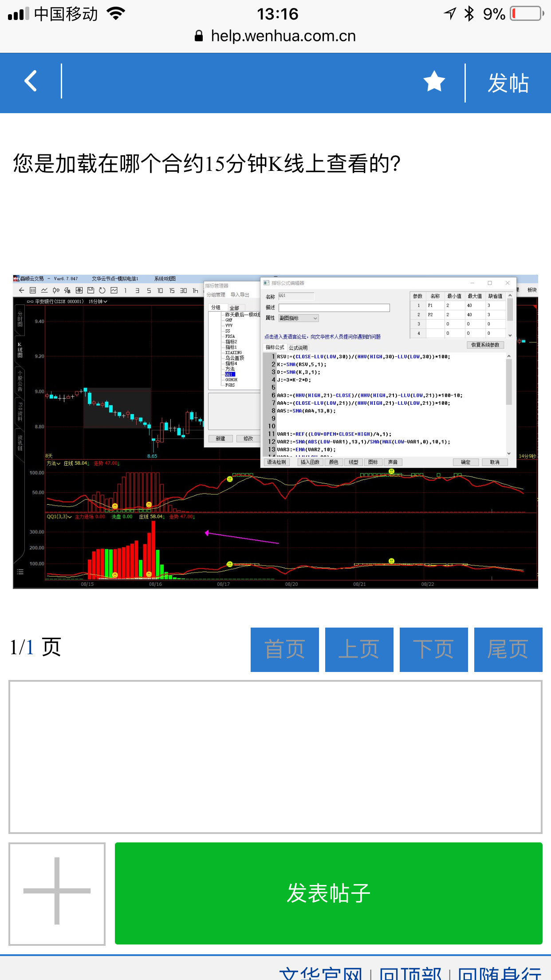Open the 副图指标 attribute dropdown

tap(299, 318)
